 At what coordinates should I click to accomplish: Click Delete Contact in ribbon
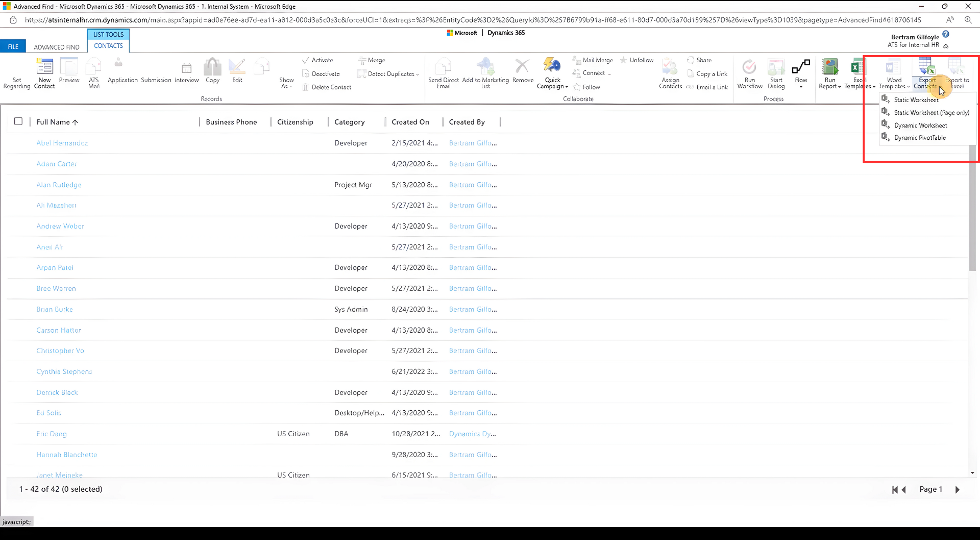click(327, 87)
